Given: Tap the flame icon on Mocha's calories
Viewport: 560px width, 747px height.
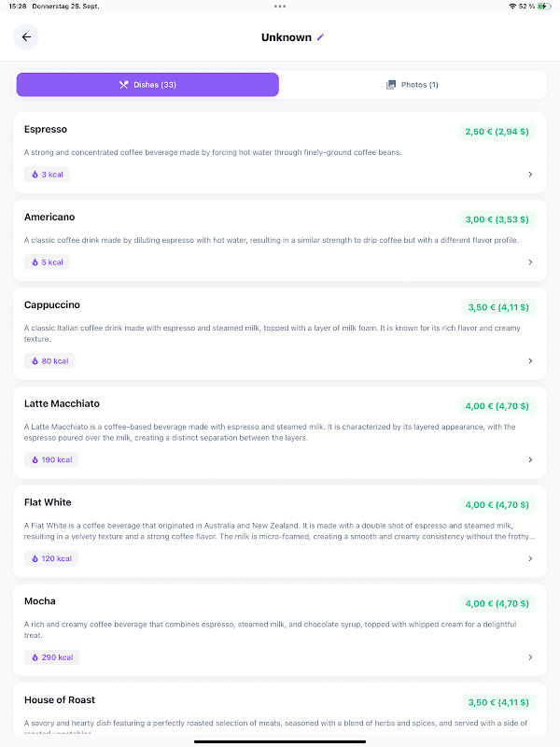Looking at the screenshot, I should click(35, 657).
